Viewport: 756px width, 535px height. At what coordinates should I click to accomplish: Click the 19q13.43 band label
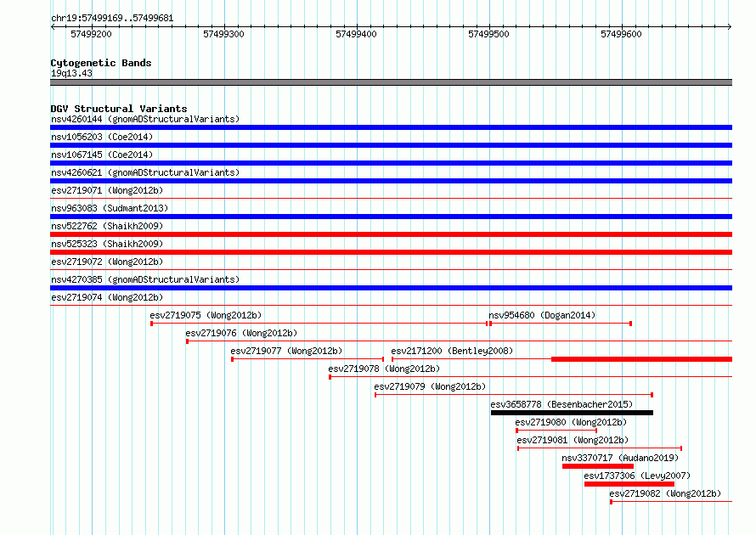click(72, 73)
